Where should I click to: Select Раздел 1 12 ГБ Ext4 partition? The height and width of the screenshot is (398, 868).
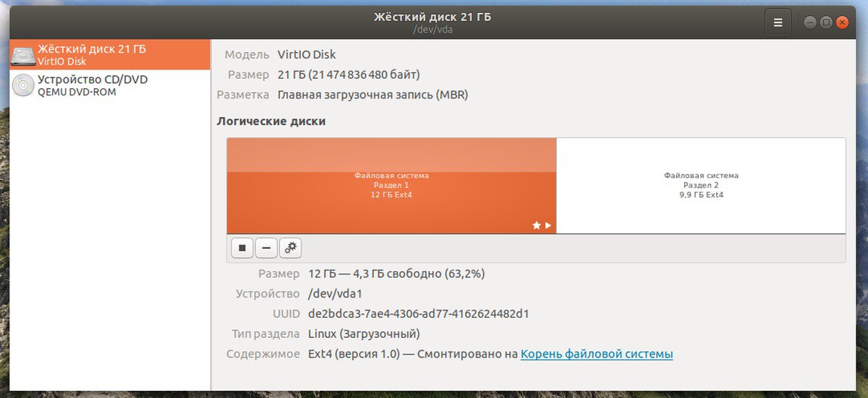click(391, 185)
